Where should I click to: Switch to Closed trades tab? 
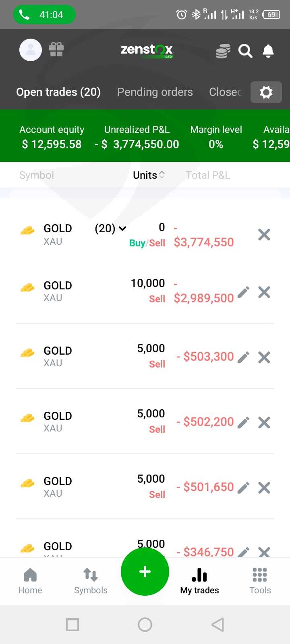pyautogui.click(x=225, y=92)
